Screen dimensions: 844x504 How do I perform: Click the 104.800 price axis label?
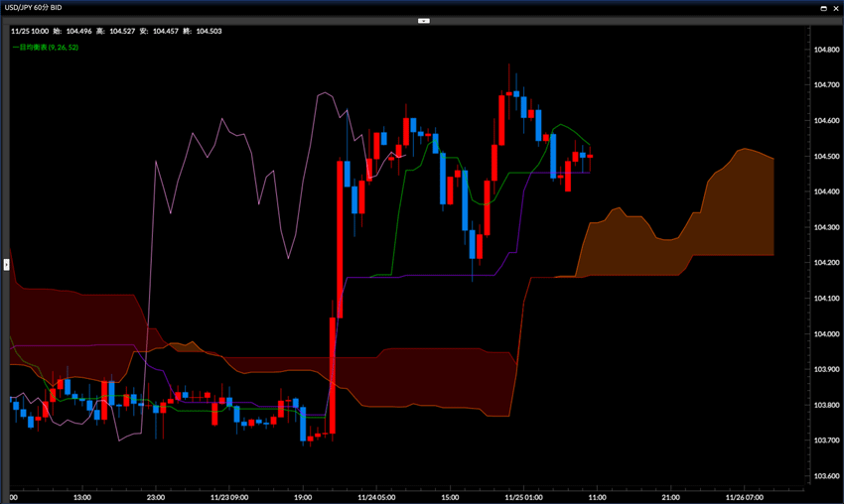click(826, 50)
